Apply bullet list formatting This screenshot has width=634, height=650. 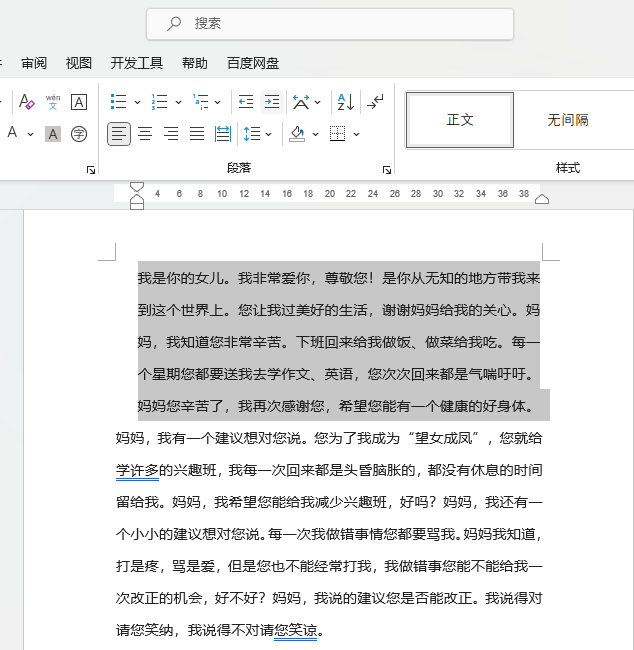tap(119, 102)
